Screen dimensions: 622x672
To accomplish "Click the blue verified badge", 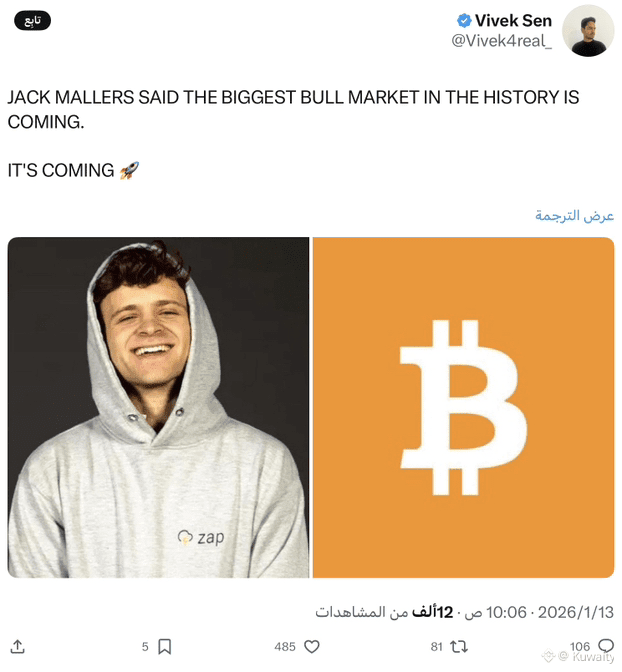I will coord(464,20).
